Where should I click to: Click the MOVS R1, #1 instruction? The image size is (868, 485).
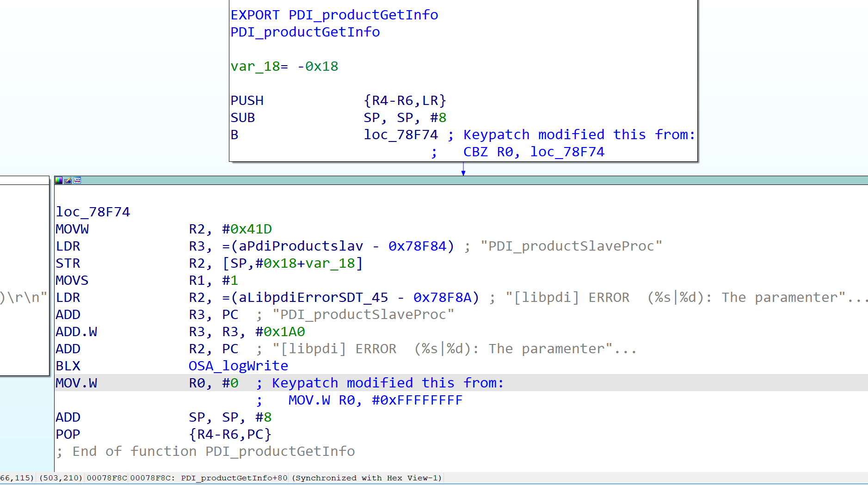[x=147, y=280]
